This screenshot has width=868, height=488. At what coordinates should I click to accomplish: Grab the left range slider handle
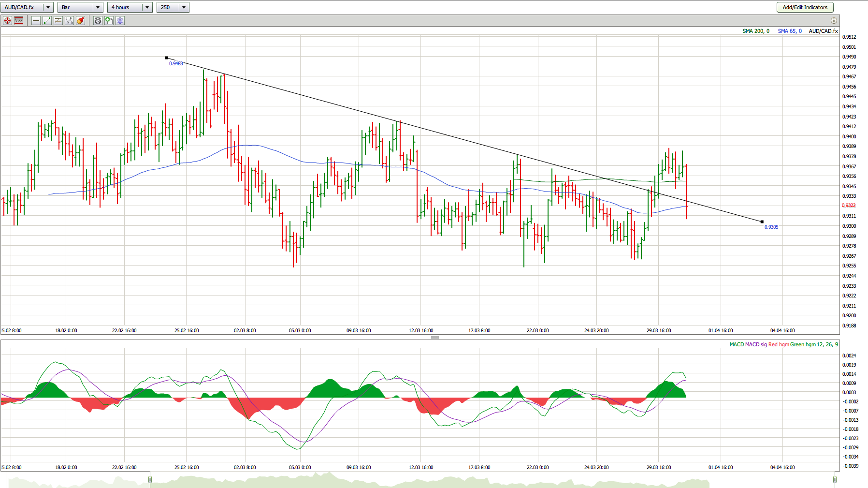(x=150, y=479)
